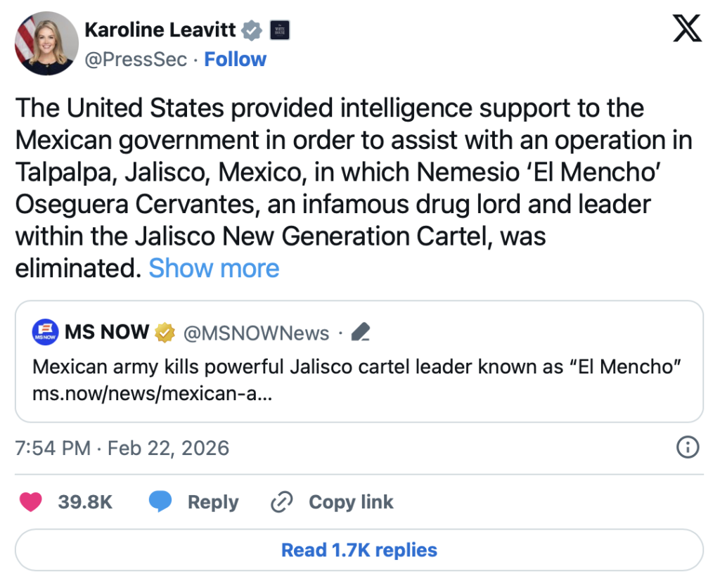Open the Karoline Leavitt display name

point(160,30)
